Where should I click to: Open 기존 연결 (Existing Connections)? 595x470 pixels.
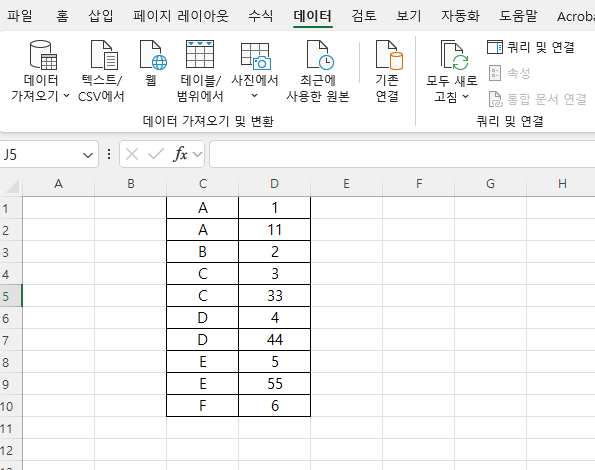387,71
